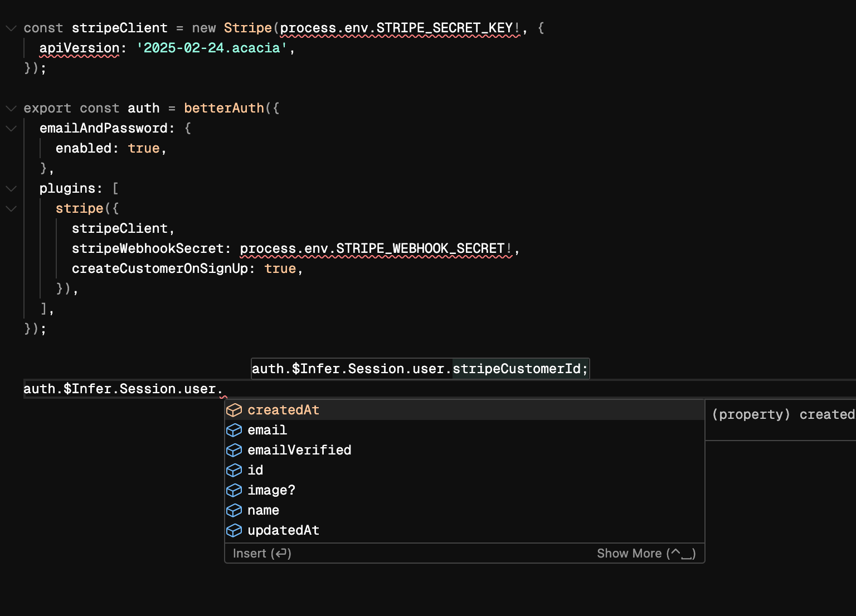Screen dimensions: 856x616
Task: Pick the name autocomplete item
Action: (263, 511)
